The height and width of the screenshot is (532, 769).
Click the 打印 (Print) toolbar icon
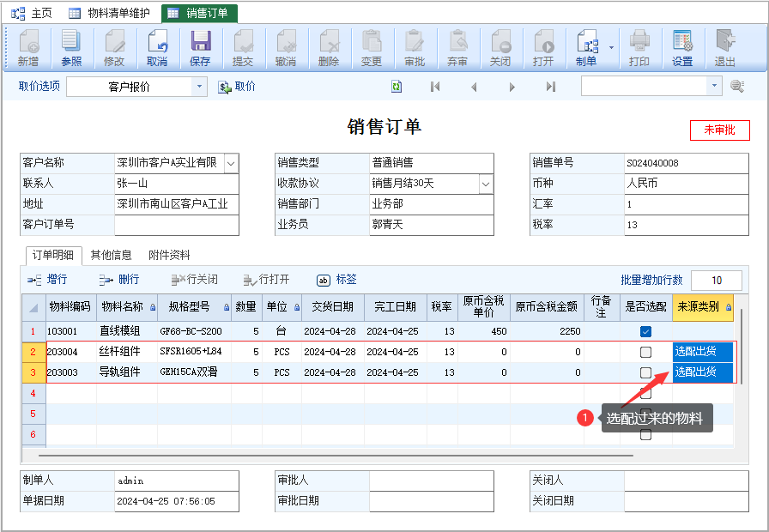point(639,48)
